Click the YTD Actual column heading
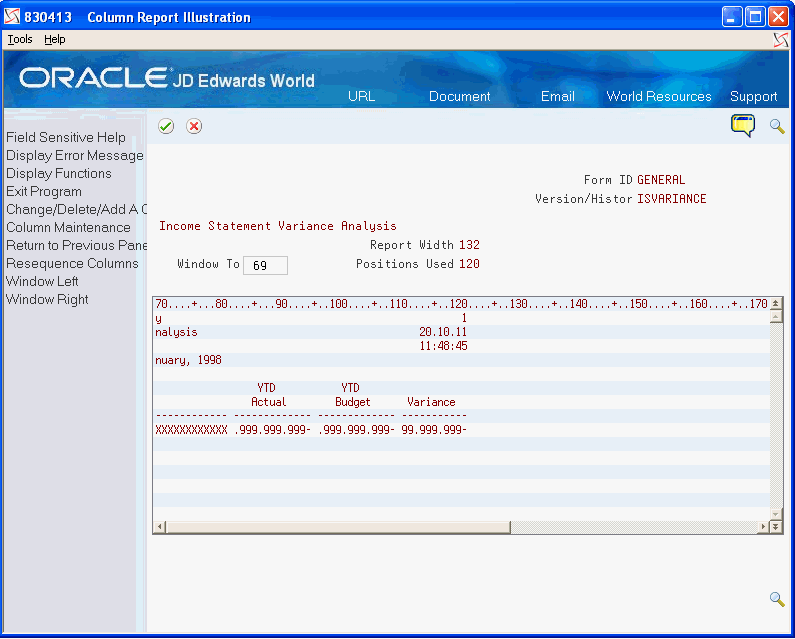 [268, 395]
